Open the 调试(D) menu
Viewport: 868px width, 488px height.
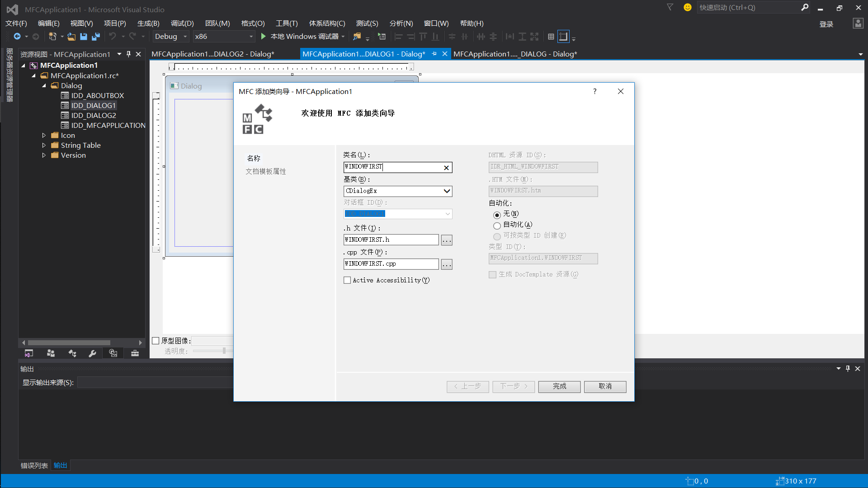click(182, 23)
